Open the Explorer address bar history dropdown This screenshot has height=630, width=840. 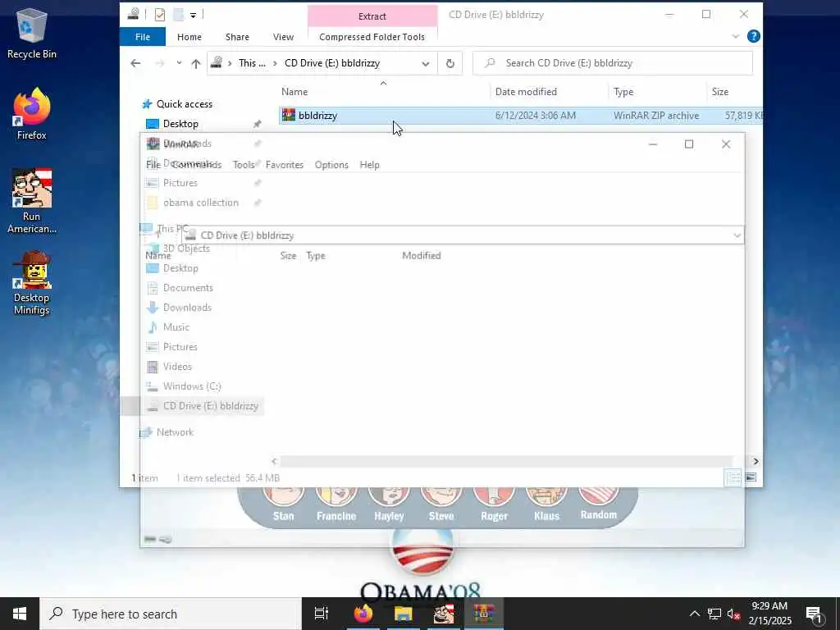426,63
